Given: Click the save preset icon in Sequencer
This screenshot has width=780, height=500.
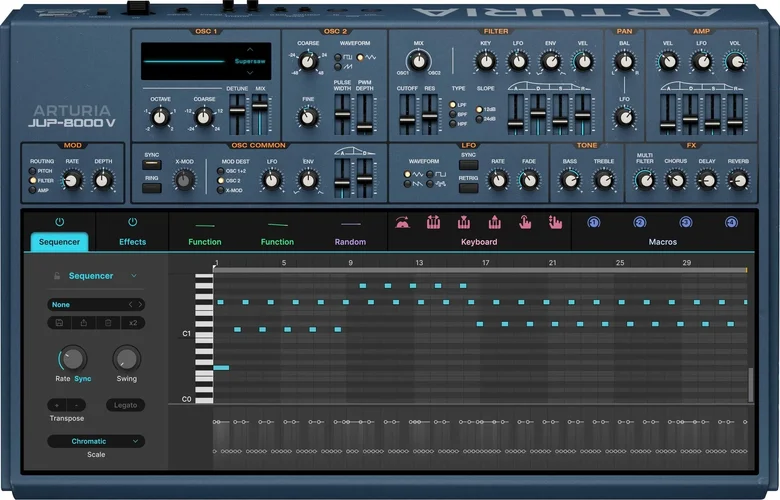Looking at the screenshot, I should 60,323.
